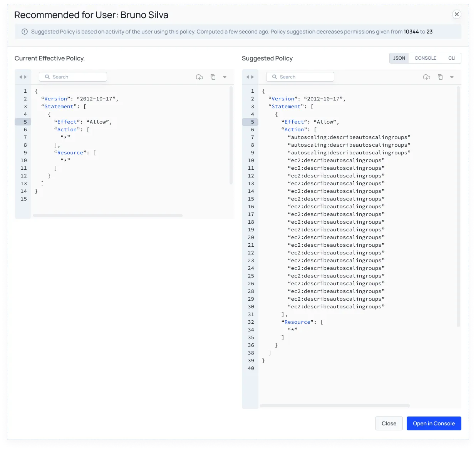Click search magnifier icon in Suggested Policy
The image size is (476, 450).
[275, 77]
